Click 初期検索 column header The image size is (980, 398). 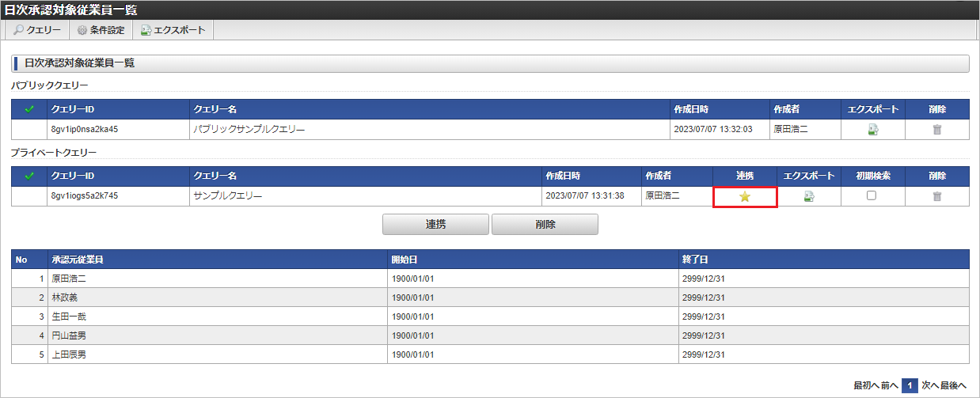click(872, 176)
